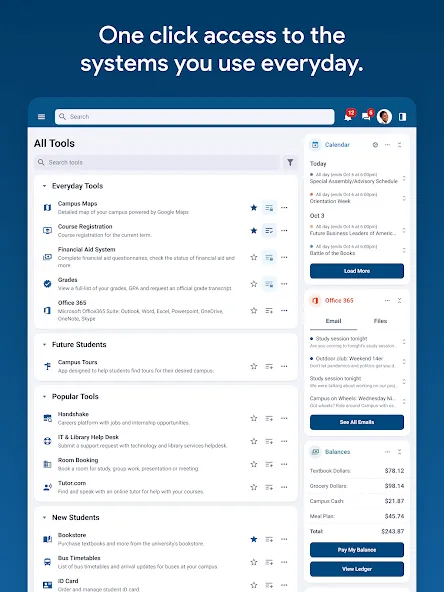The width and height of the screenshot is (444, 592).
Task: Toggle favorite star for Bookstore
Action: [x=254, y=539]
